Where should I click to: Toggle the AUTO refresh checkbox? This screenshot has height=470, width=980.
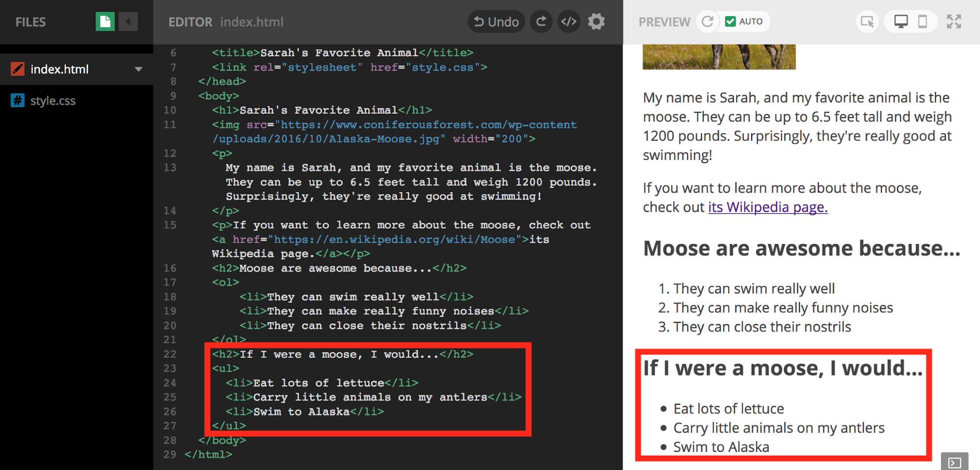click(x=730, y=22)
